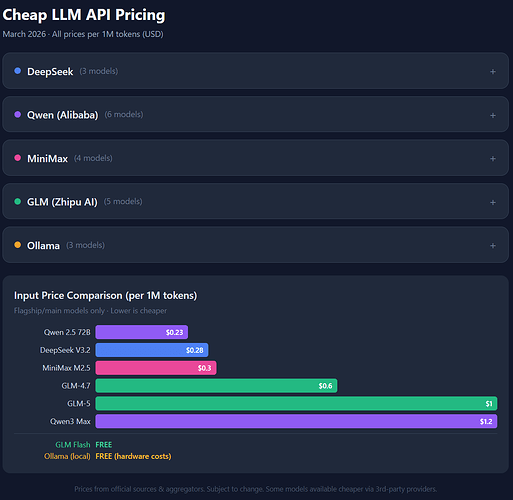Click the orange dot beside Ollama
Image resolution: width=513 pixels, height=500 pixels.
point(18,245)
